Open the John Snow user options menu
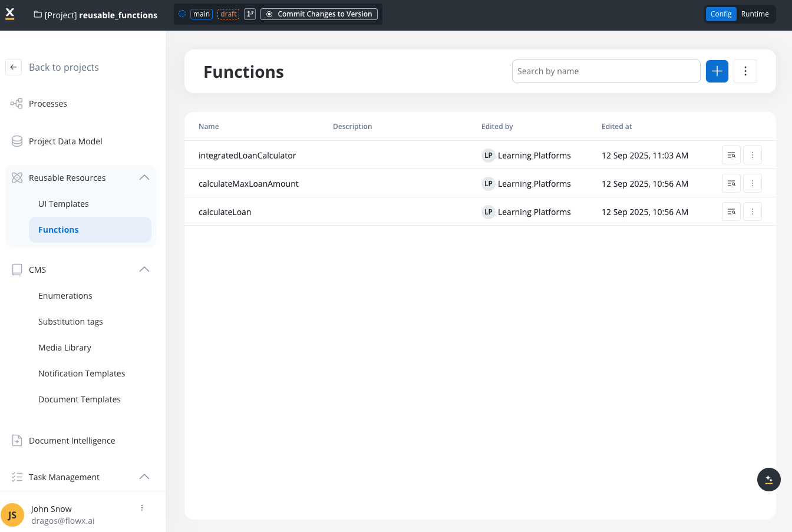 [x=142, y=508]
